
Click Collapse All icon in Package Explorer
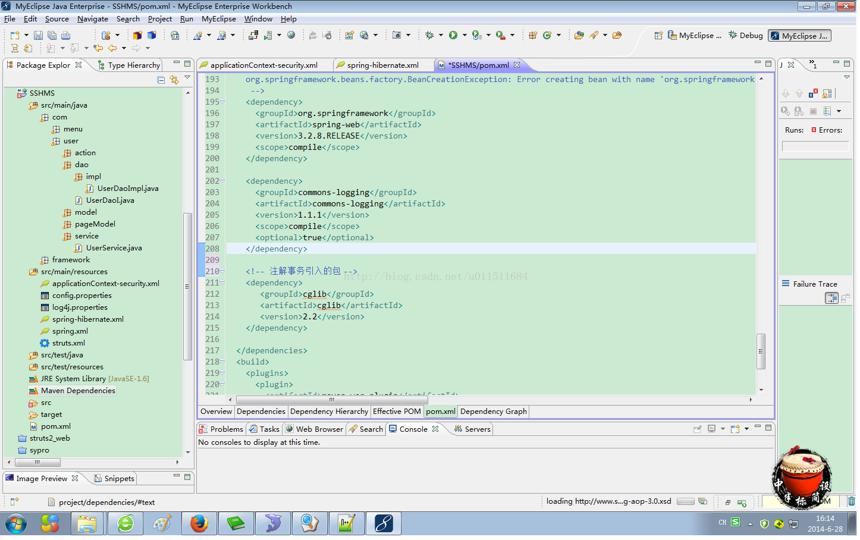(x=161, y=80)
